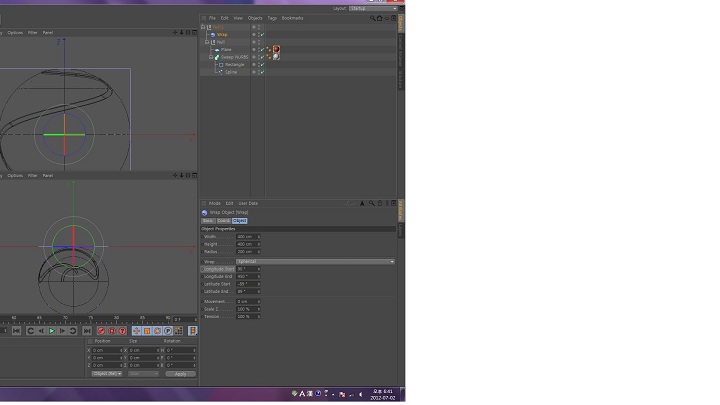
Task: Toggle Parameter keyframe recording icon
Action: (x=168, y=331)
